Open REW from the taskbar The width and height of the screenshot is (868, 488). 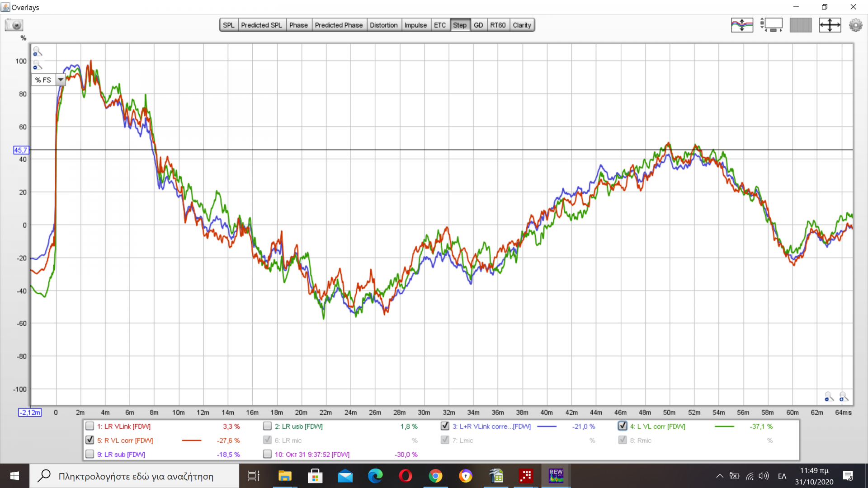(556, 476)
